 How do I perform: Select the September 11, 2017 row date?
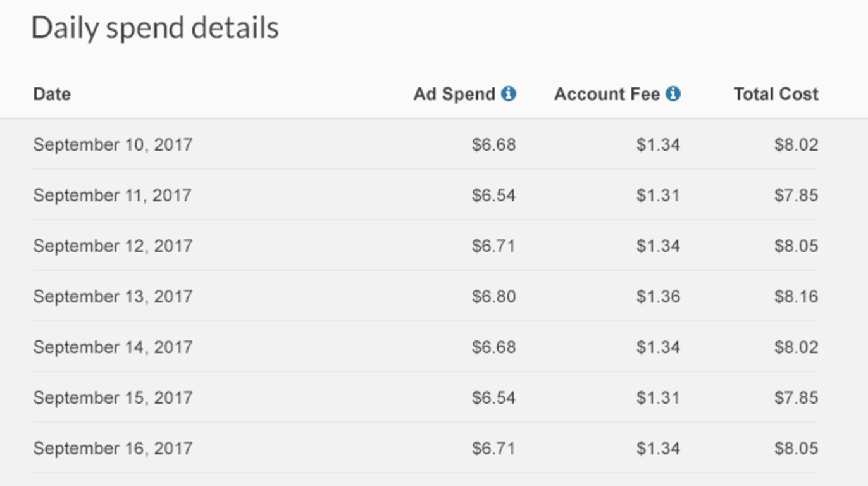[x=112, y=196]
